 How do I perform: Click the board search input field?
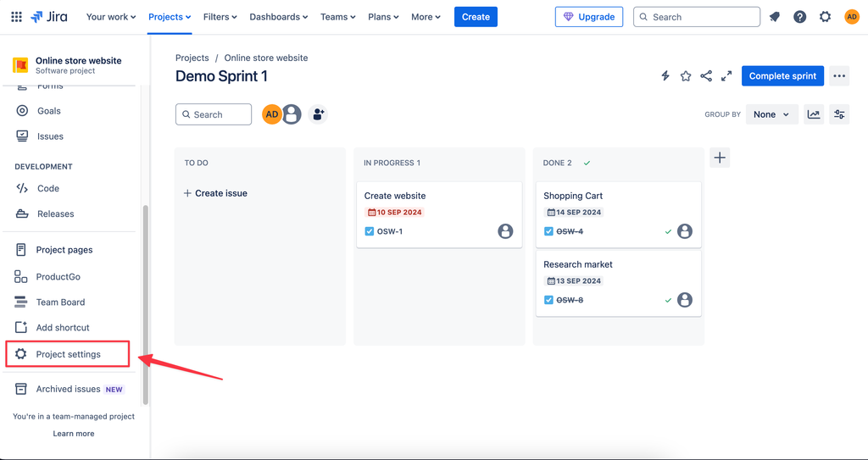[x=214, y=114]
